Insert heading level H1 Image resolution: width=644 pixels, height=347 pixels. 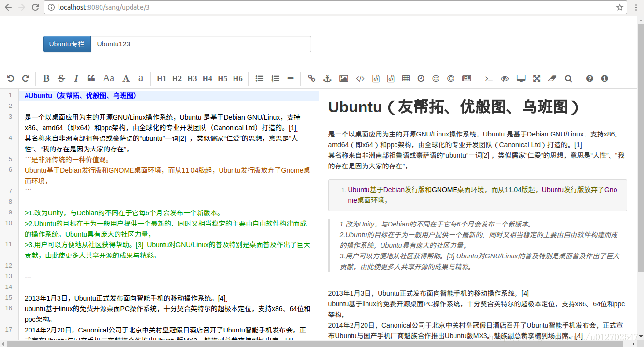tap(161, 78)
